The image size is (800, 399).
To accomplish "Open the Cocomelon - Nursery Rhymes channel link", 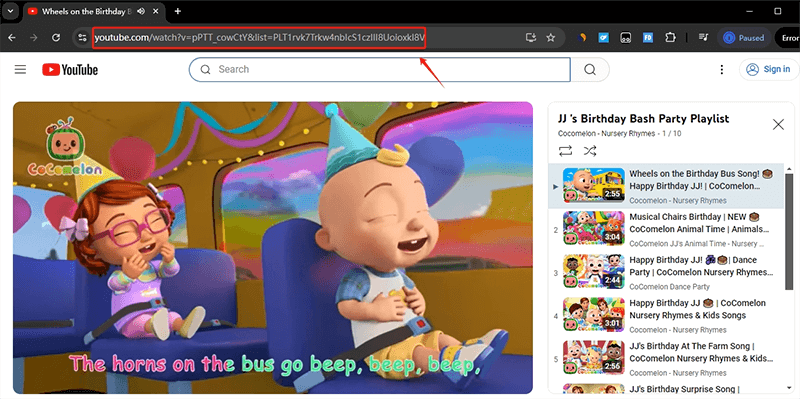I will (x=606, y=134).
